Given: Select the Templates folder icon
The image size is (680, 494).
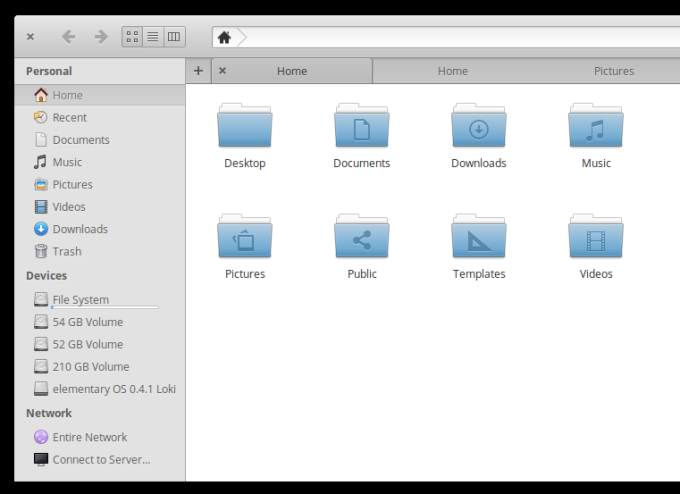Looking at the screenshot, I should 479,236.
